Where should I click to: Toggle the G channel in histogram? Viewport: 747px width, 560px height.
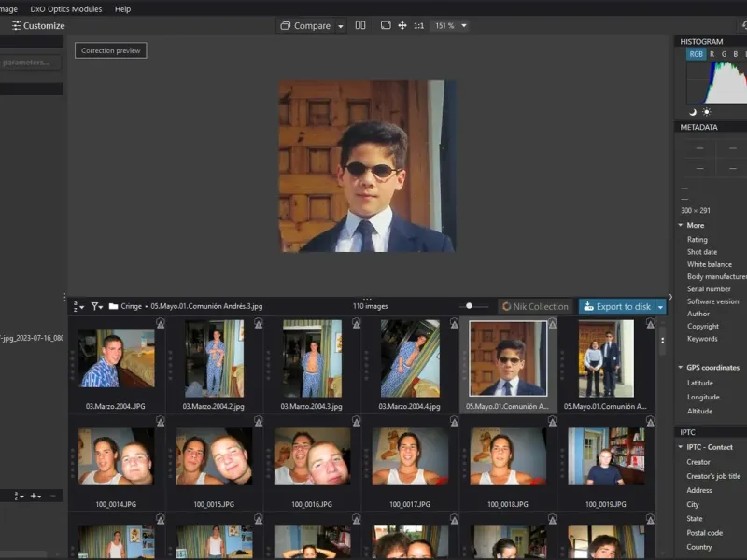click(x=724, y=54)
